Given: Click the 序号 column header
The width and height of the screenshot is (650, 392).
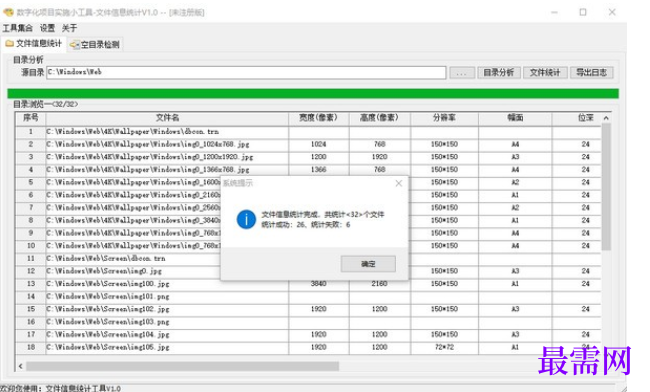Looking at the screenshot, I should coord(31,118).
